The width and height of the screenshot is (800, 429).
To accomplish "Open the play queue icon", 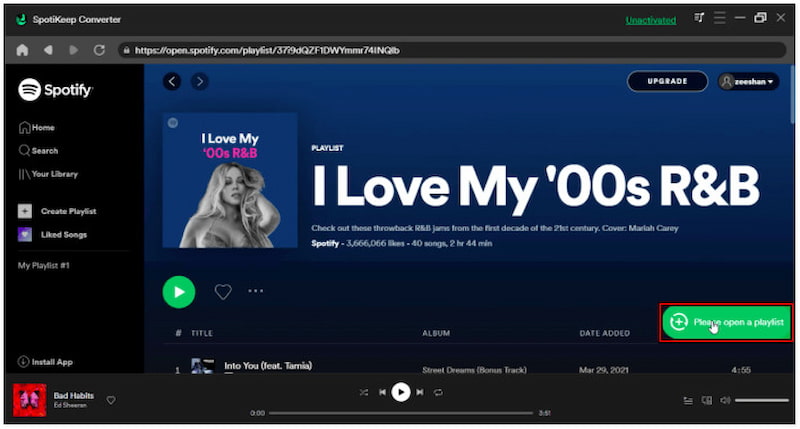I will click(688, 400).
